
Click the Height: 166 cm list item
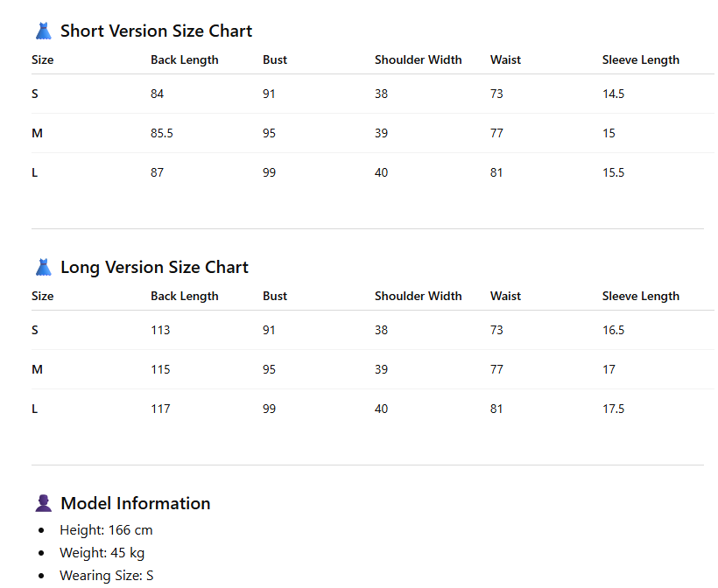pyautogui.click(x=106, y=530)
